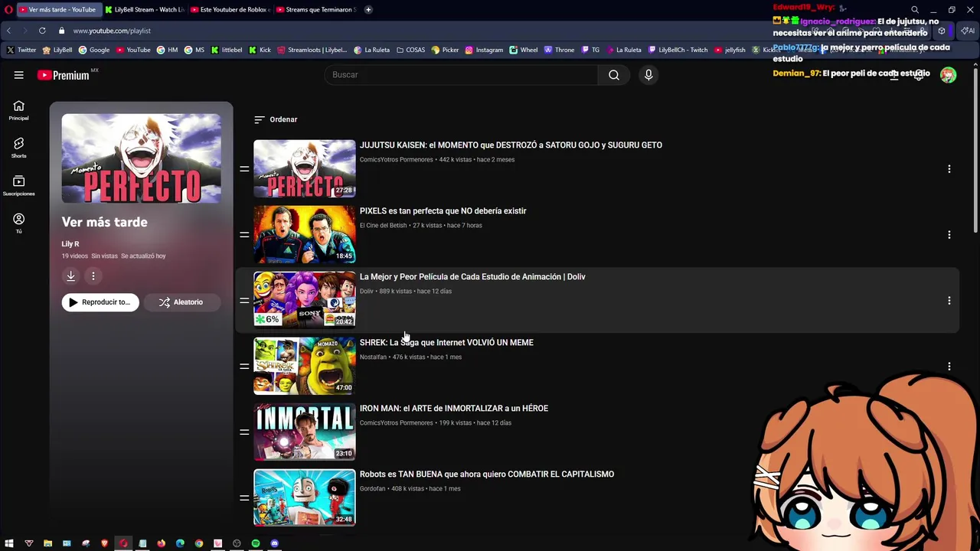Open the YouTube guide hamburger menu
The width and height of the screenshot is (980, 551).
(19, 75)
